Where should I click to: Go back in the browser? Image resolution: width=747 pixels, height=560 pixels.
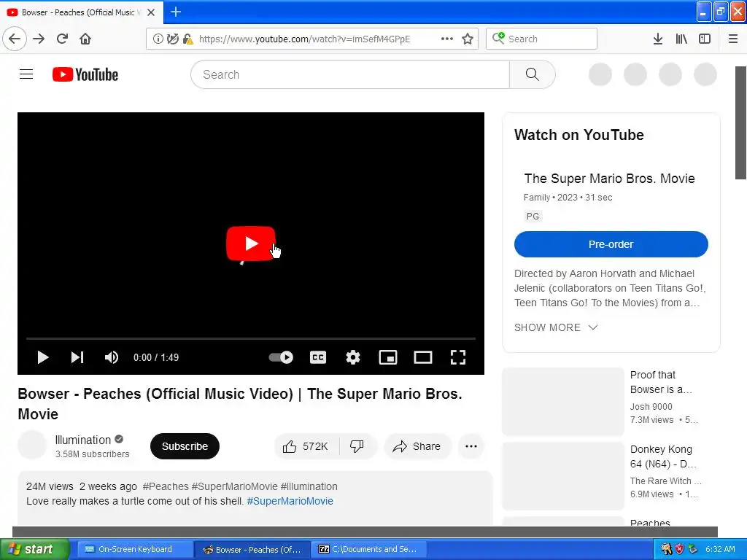tap(15, 39)
